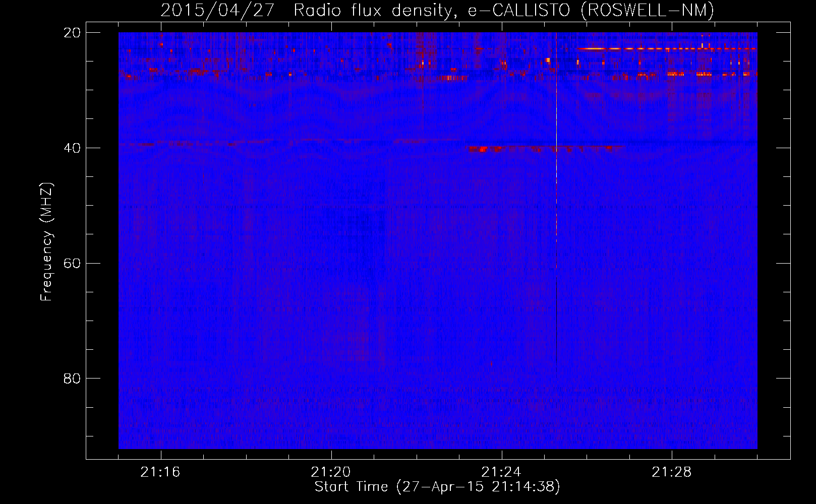
Task: Click the 20 frequency tick label
Action: pyautogui.click(x=72, y=33)
